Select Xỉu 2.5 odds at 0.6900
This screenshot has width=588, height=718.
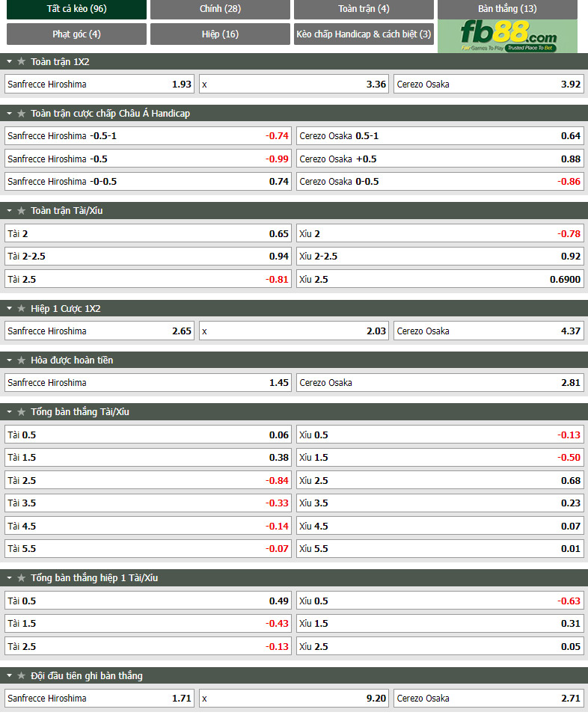pyautogui.click(x=440, y=279)
